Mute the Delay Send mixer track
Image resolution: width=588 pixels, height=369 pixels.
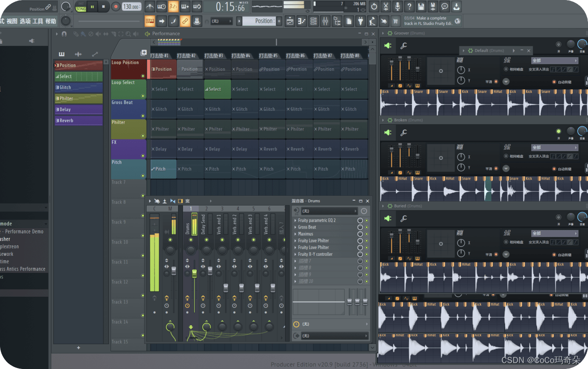click(x=206, y=240)
